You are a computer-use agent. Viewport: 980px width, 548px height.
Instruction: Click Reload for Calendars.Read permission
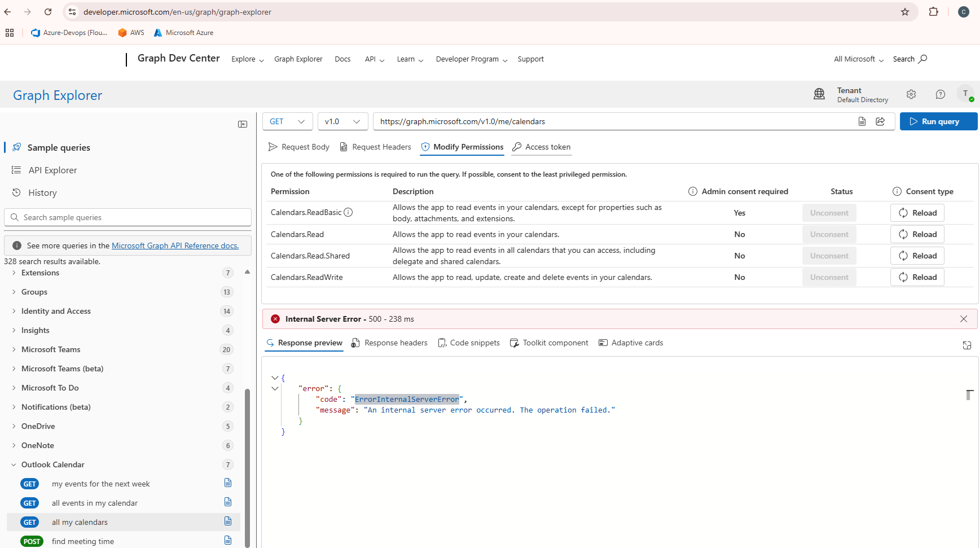tap(917, 234)
